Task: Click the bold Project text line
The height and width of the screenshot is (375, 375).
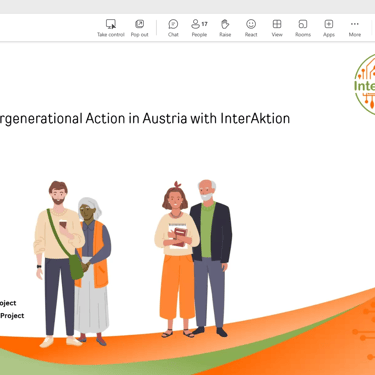Action: click(12, 316)
